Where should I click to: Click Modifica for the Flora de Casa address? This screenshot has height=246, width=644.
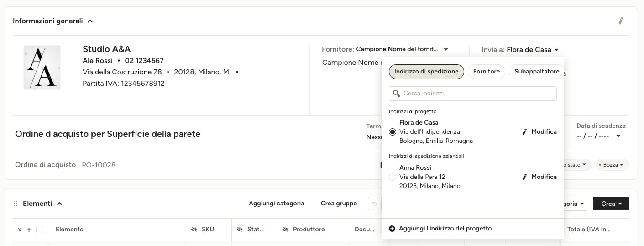click(x=539, y=131)
